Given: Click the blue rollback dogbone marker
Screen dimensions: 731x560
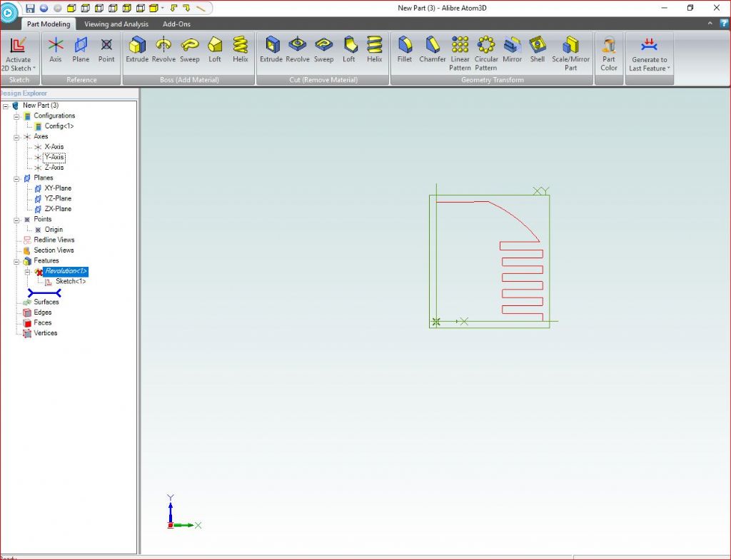Looking at the screenshot, I should click(x=44, y=293).
